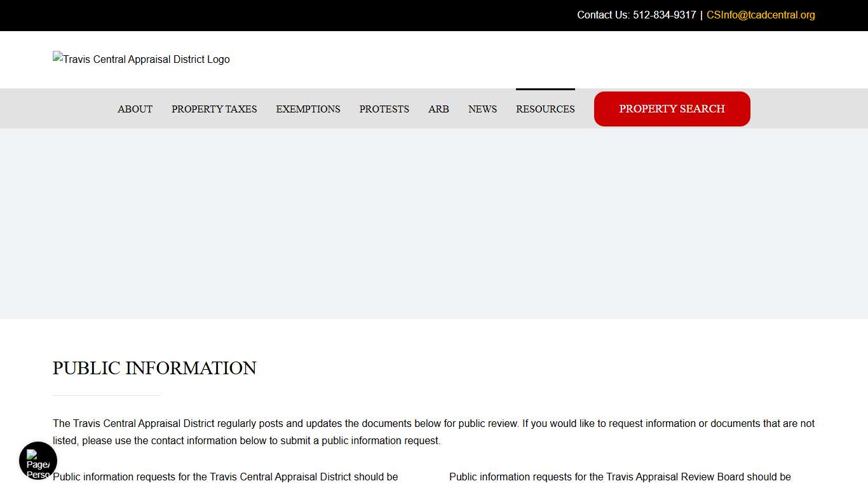The width and height of the screenshot is (868, 488).
Task: Open the accessibility Page/Personalization widget
Action: (37, 460)
